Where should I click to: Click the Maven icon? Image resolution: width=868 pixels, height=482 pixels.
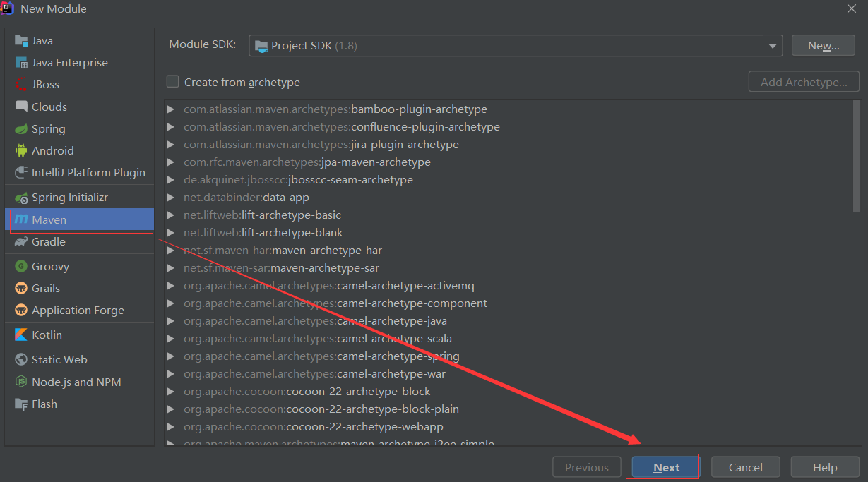20,220
